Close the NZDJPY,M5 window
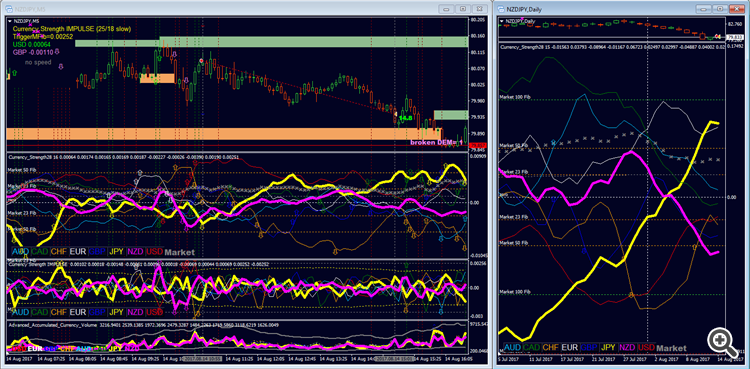Image resolution: width=750 pixels, height=369 pixels. point(479,9)
